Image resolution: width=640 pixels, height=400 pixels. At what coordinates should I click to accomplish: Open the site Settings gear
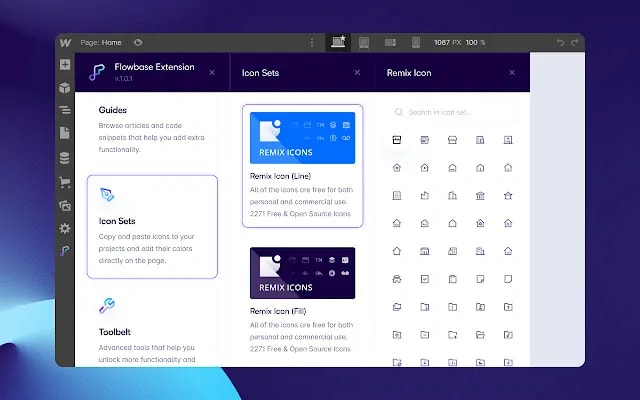click(65, 229)
